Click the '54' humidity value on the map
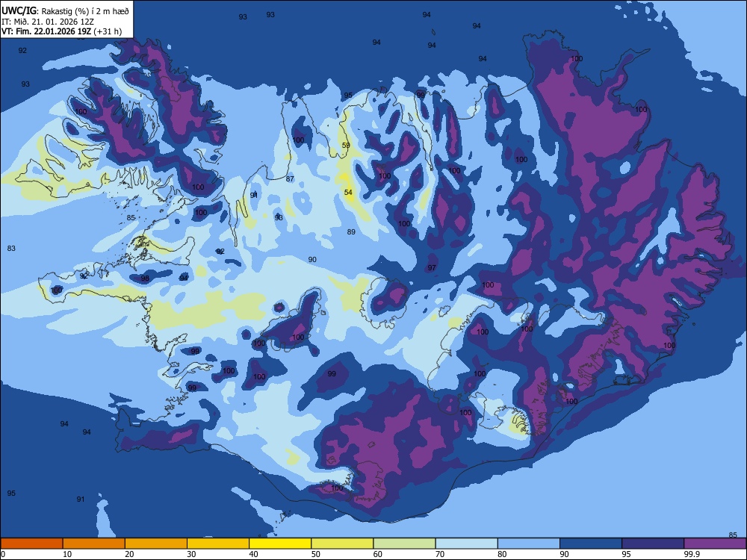The width and height of the screenshot is (747, 560). (348, 193)
